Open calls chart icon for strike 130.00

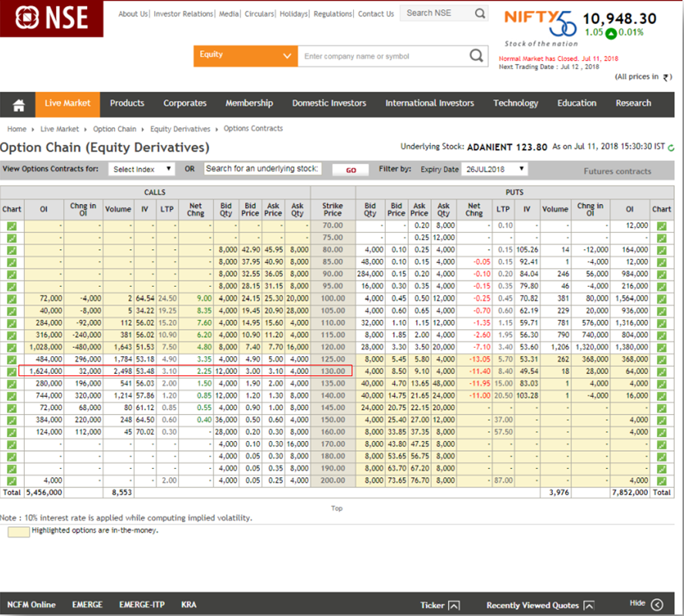pyautogui.click(x=12, y=372)
